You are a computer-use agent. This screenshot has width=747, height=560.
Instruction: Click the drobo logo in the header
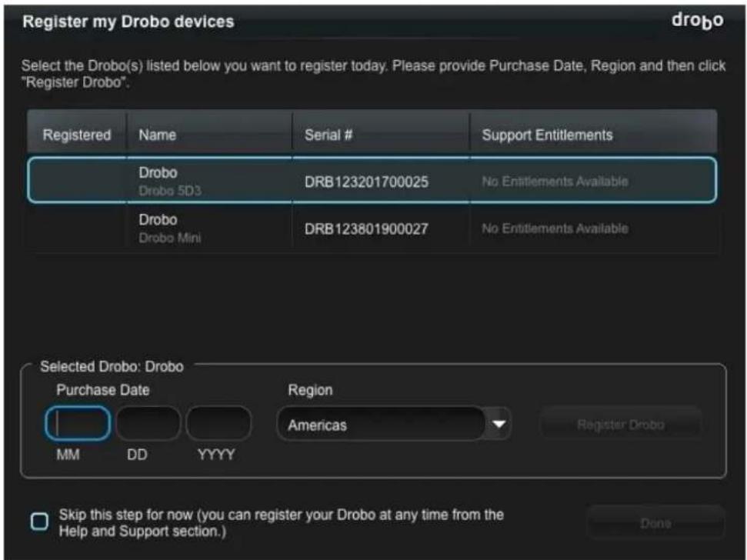[698, 21]
